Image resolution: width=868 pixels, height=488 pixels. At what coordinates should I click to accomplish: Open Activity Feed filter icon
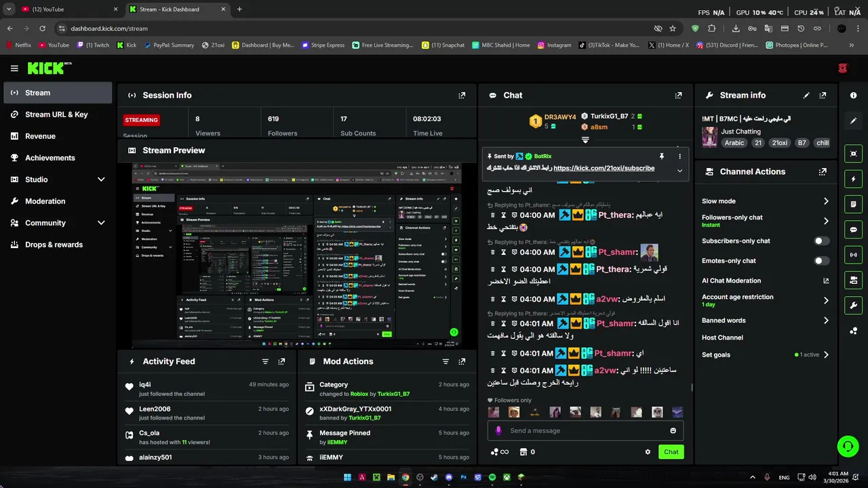pos(265,362)
